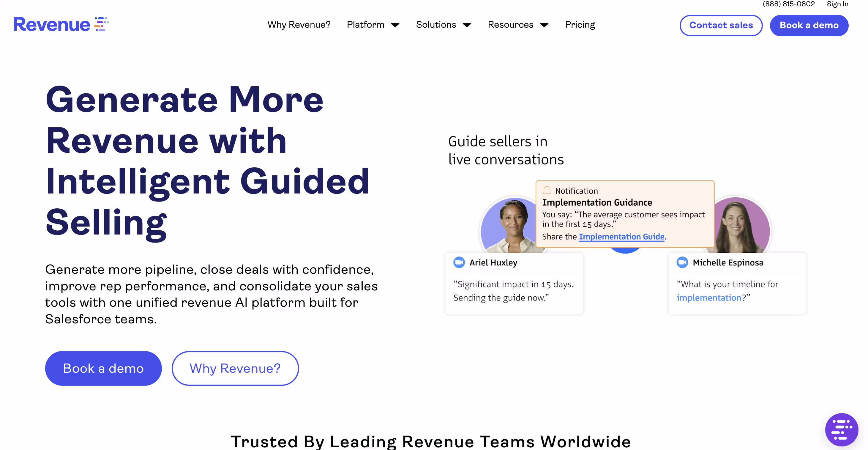The width and height of the screenshot is (868, 450).
Task: Open the Why Revenue? navigation item
Action: [299, 25]
